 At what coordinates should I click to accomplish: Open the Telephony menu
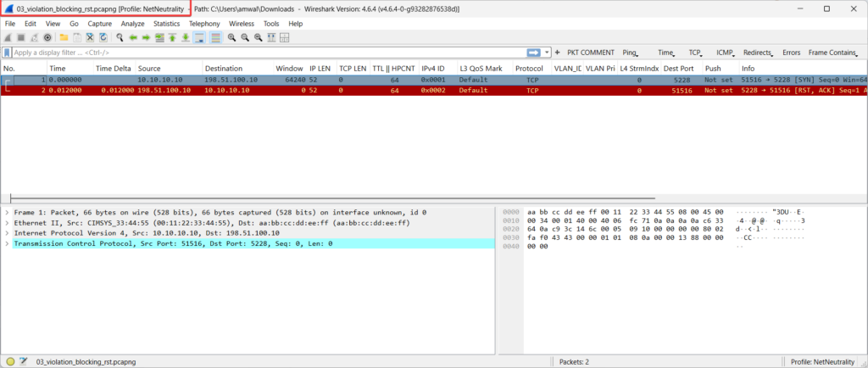coord(204,24)
